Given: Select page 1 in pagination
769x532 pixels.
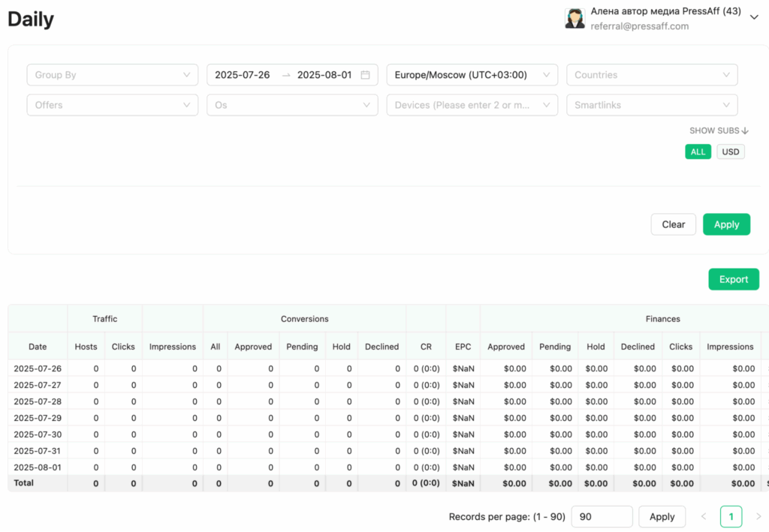Looking at the screenshot, I should pyautogui.click(x=731, y=516).
